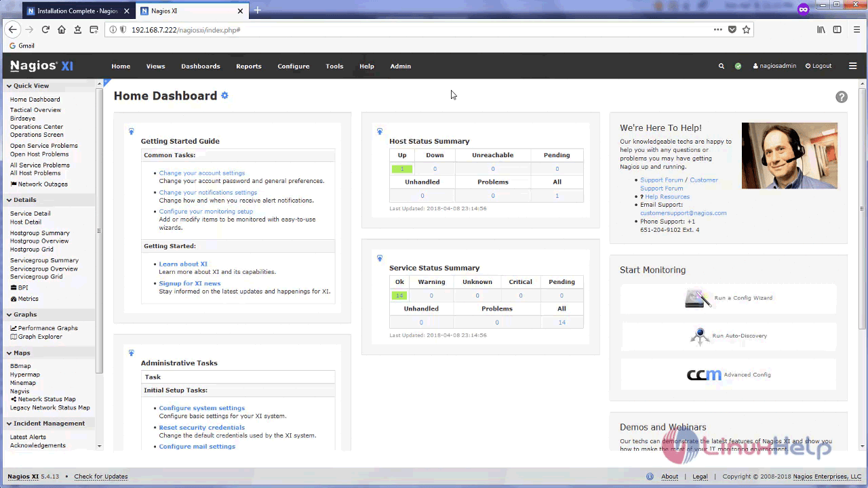The image size is (868, 488).
Task: Open Network Status Map in sidebar
Action: click(x=43, y=399)
